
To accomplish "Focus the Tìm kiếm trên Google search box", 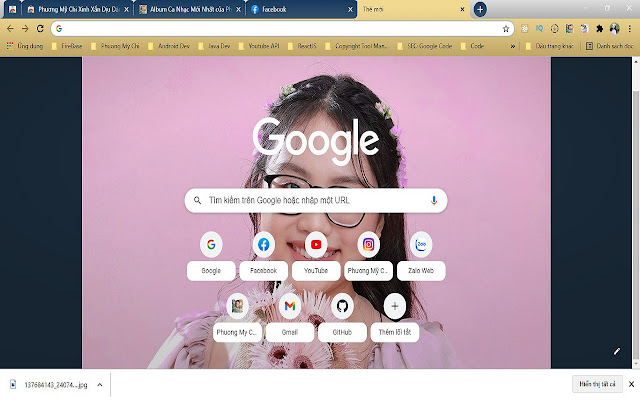I will pos(316,200).
